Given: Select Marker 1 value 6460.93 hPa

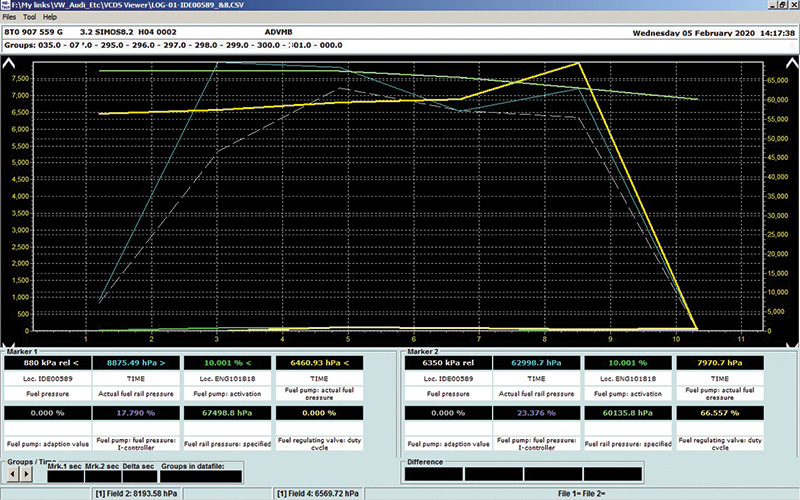Looking at the screenshot, I should point(319,363).
